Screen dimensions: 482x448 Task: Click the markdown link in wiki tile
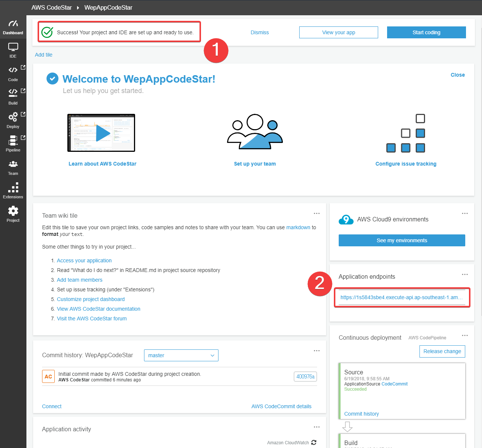click(x=298, y=227)
